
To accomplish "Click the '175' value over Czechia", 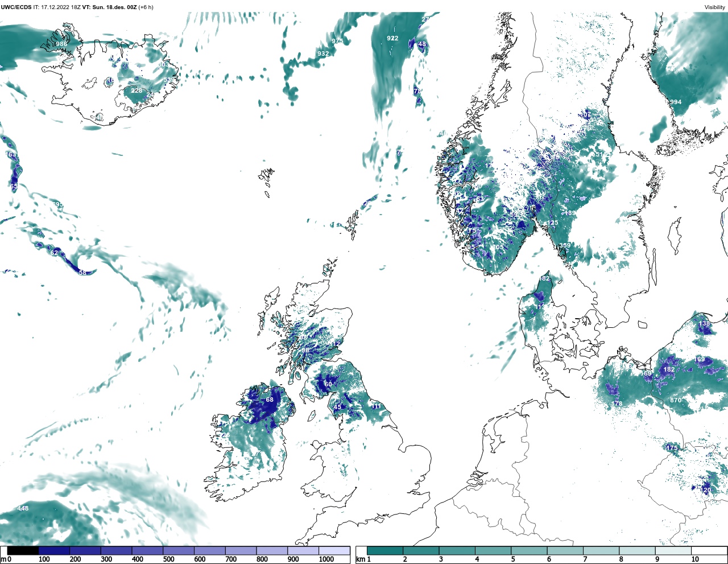I will [x=672, y=448].
